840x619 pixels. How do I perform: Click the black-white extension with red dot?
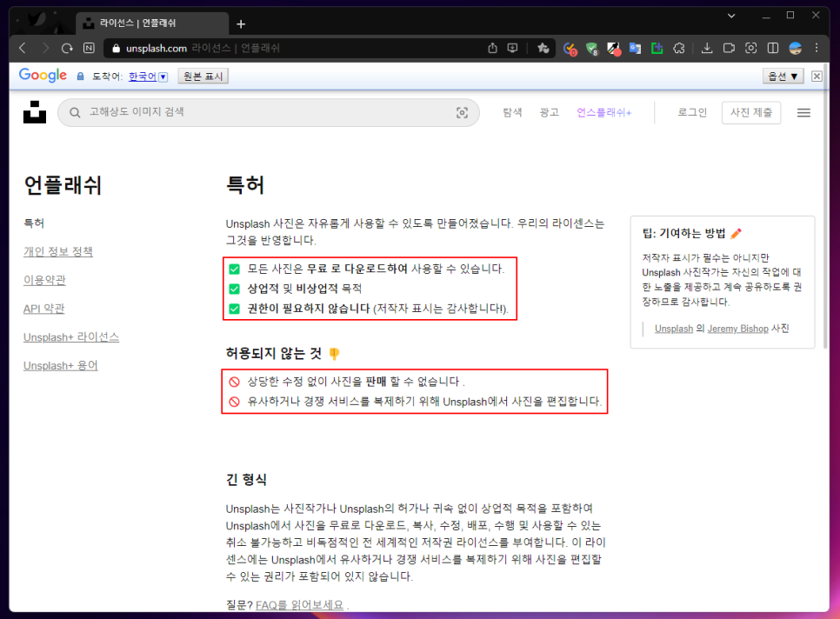pos(613,49)
